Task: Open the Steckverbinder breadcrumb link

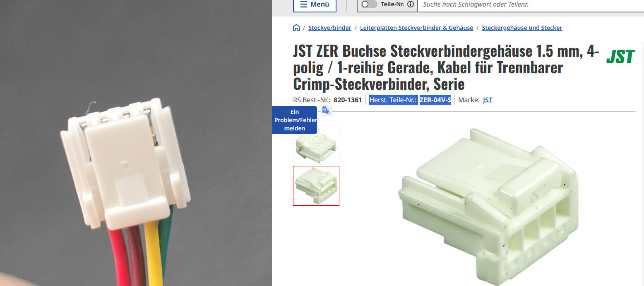Action: (330, 28)
